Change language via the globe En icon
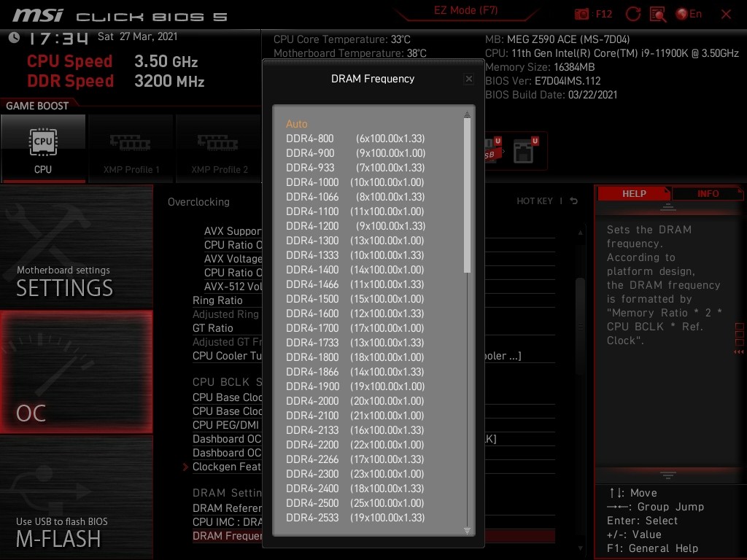Image resolution: width=747 pixels, height=560 pixels. pyautogui.click(x=688, y=14)
